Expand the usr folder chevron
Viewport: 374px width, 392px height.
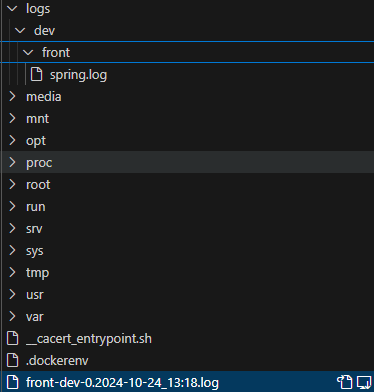12,295
